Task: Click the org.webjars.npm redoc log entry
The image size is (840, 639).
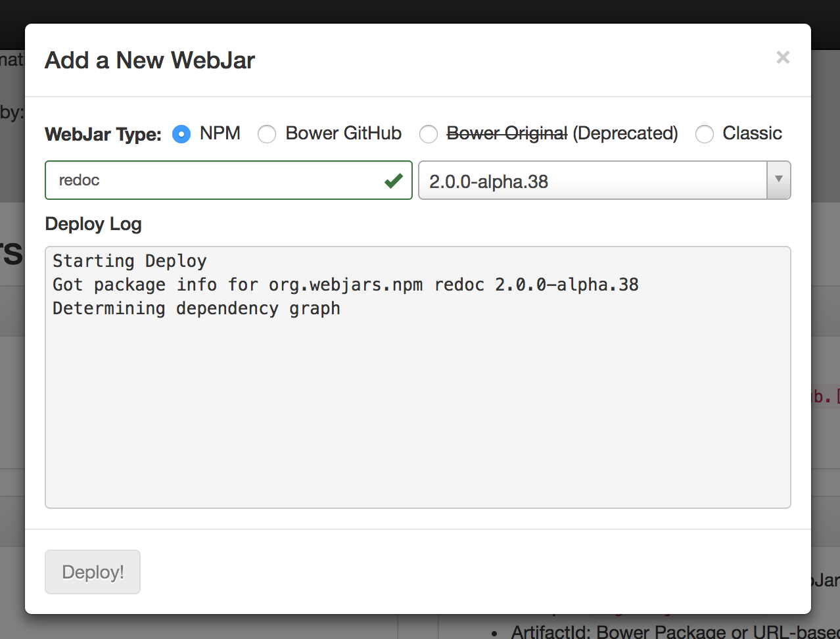Action: pos(345,284)
